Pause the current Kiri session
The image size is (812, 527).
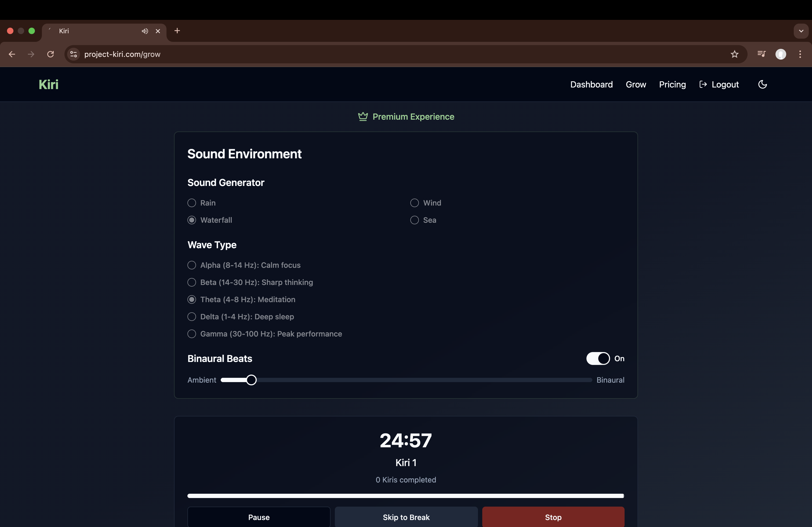(x=259, y=517)
